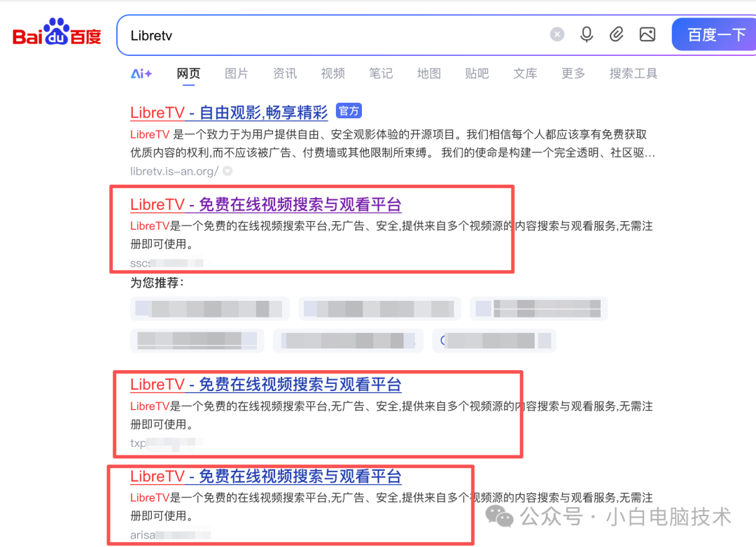The height and width of the screenshot is (547, 756).
Task: Expand the 更多 menu
Action: tap(573, 73)
